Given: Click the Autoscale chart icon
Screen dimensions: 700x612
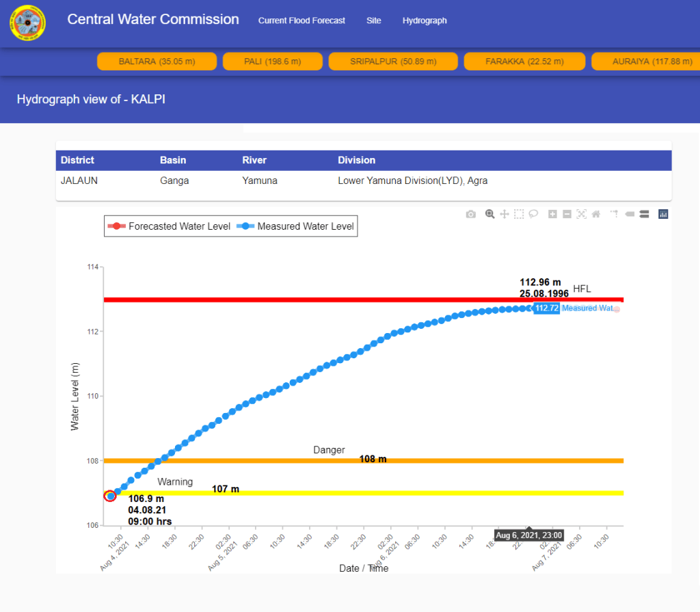Looking at the screenshot, I should [581, 214].
